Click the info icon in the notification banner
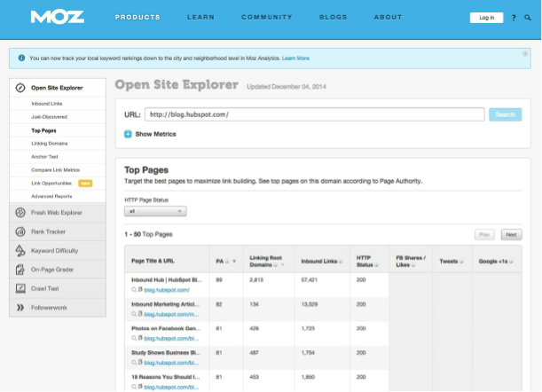Screen dimensions: 542x392 tap(21, 58)
